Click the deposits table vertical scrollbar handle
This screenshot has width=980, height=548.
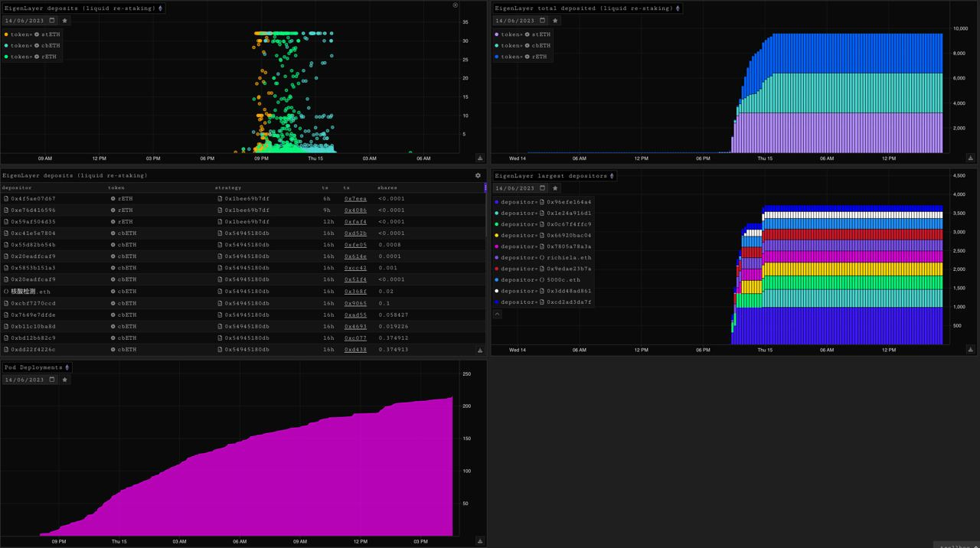point(485,188)
